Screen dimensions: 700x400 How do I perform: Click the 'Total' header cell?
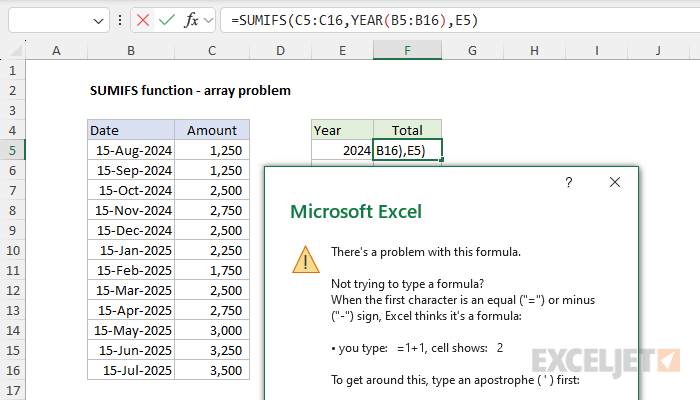(x=408, y=130)
